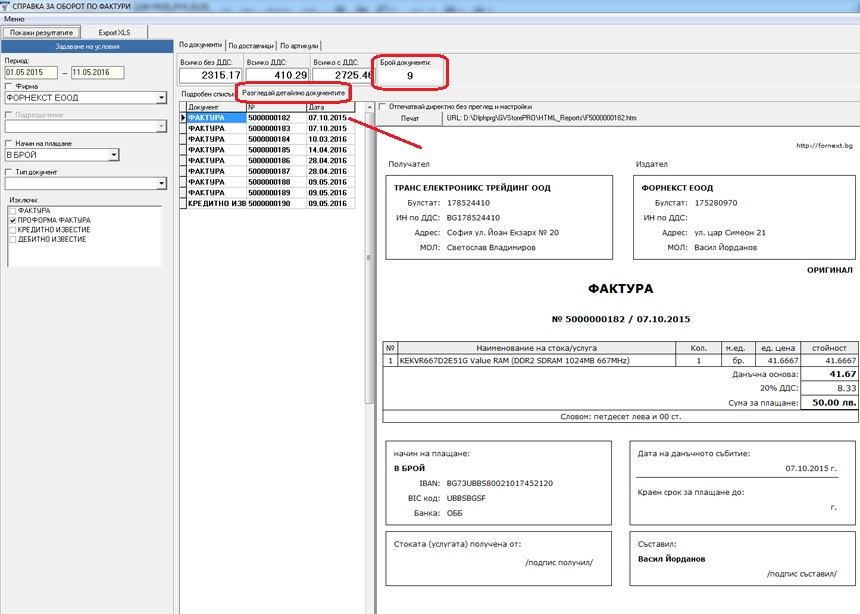Click the Печат button
This screenshot has height=614, width=860.
pos(410,118)
